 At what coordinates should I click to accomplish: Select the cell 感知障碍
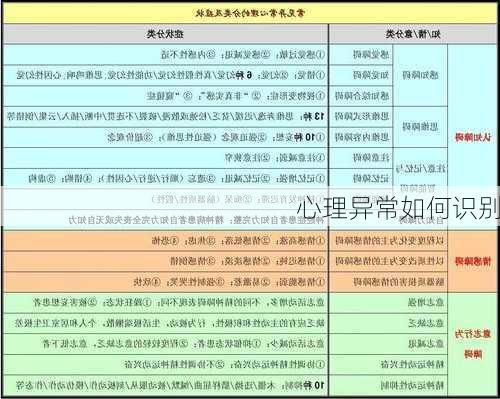pos(420,75)
